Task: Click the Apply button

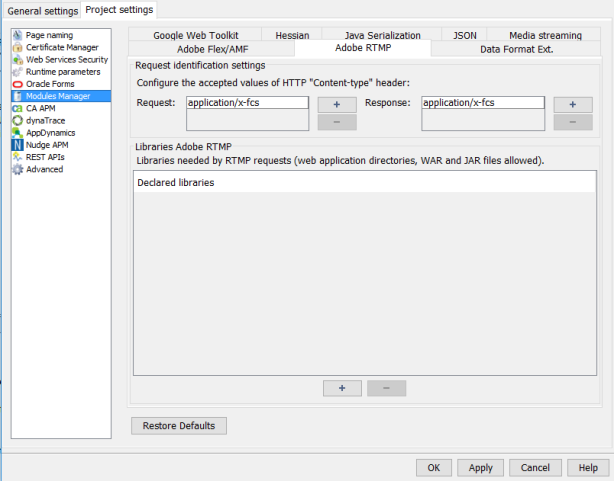Action: click(x=480, y=468)
